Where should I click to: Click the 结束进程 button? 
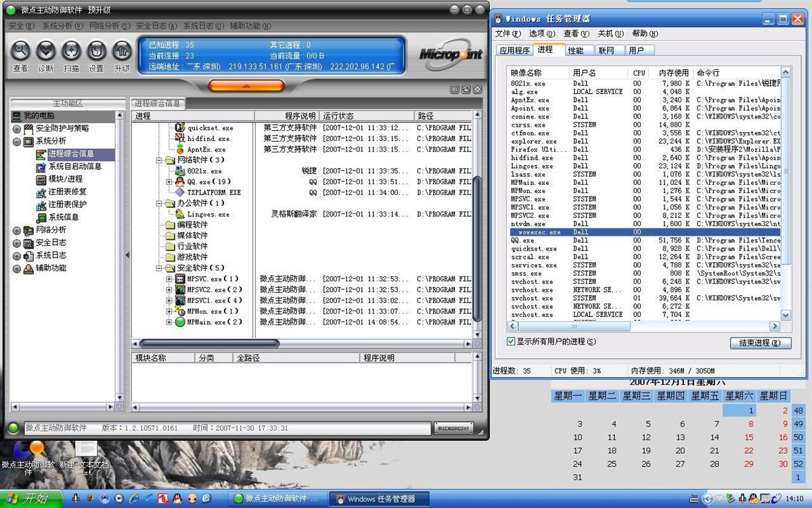[x=760, y=343]
